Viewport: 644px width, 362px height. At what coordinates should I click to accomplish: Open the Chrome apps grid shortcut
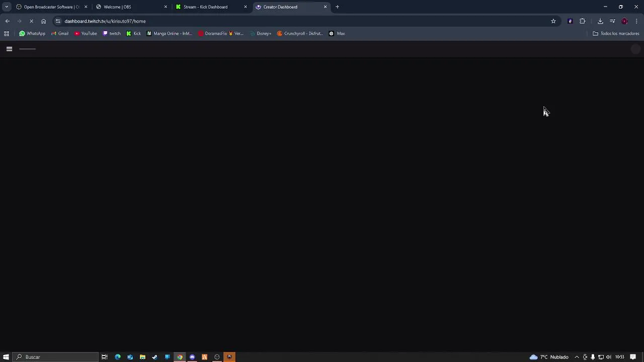(x=7, y=34)
